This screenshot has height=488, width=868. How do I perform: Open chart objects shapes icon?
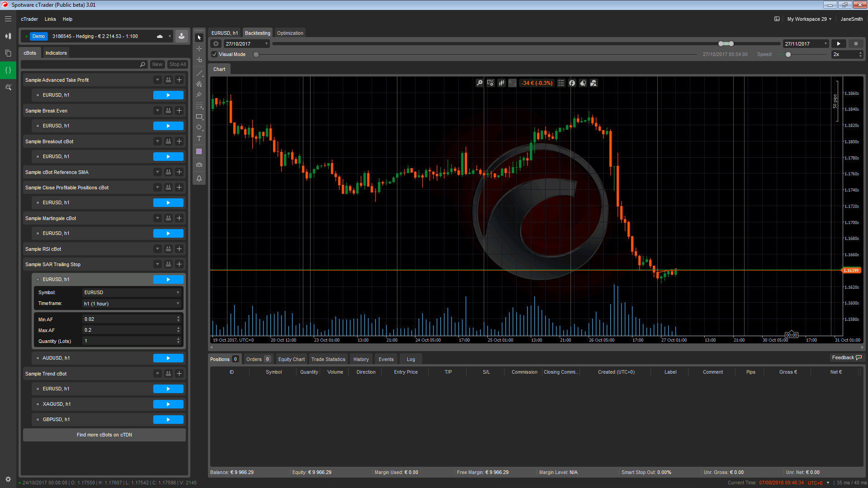(594, 83)
